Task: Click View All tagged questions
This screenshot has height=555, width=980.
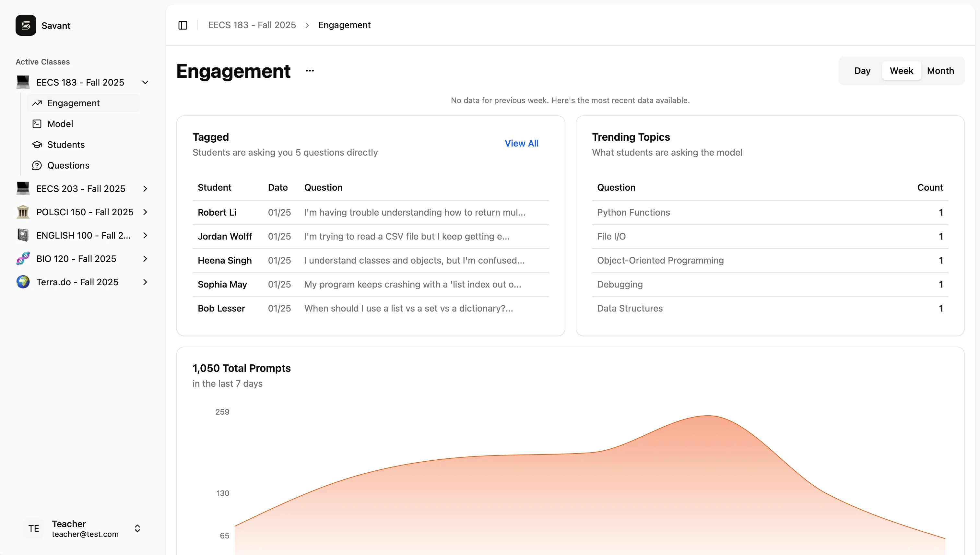Action: coord(522,143)
